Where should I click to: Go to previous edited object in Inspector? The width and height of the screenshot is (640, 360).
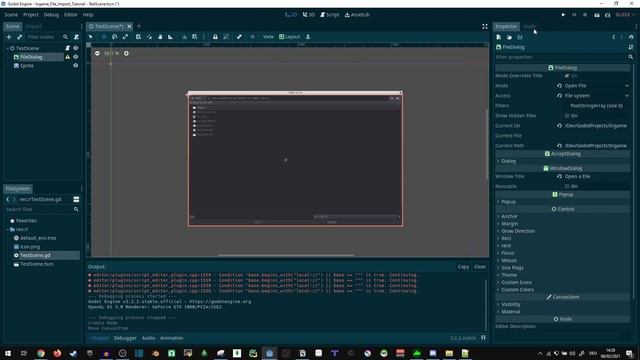click(613, 37)
